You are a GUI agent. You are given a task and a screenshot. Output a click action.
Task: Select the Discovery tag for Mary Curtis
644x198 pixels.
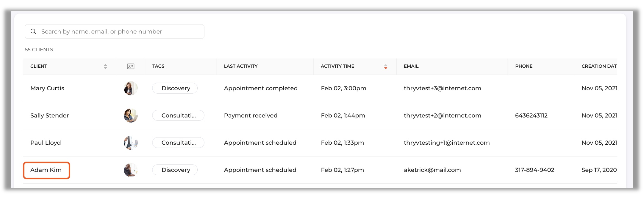click(175, 88)
